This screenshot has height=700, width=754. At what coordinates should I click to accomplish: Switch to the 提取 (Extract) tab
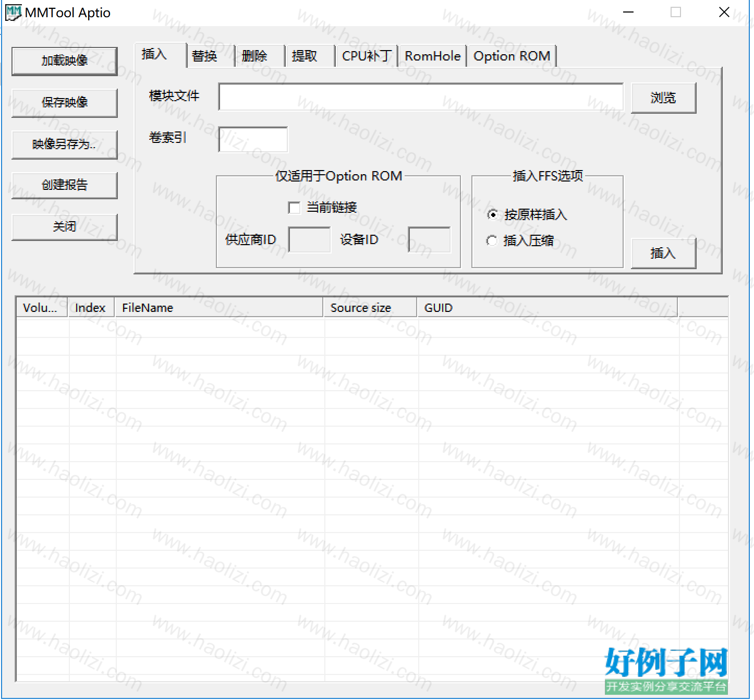point(310,56)
